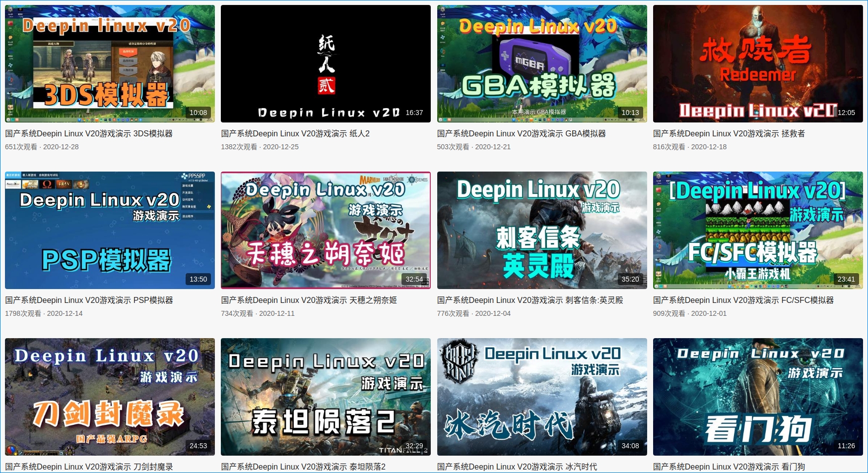Screen dimensions: 868x473
Task: Click the title link ending in 拯救者
Action: [729, 133]
